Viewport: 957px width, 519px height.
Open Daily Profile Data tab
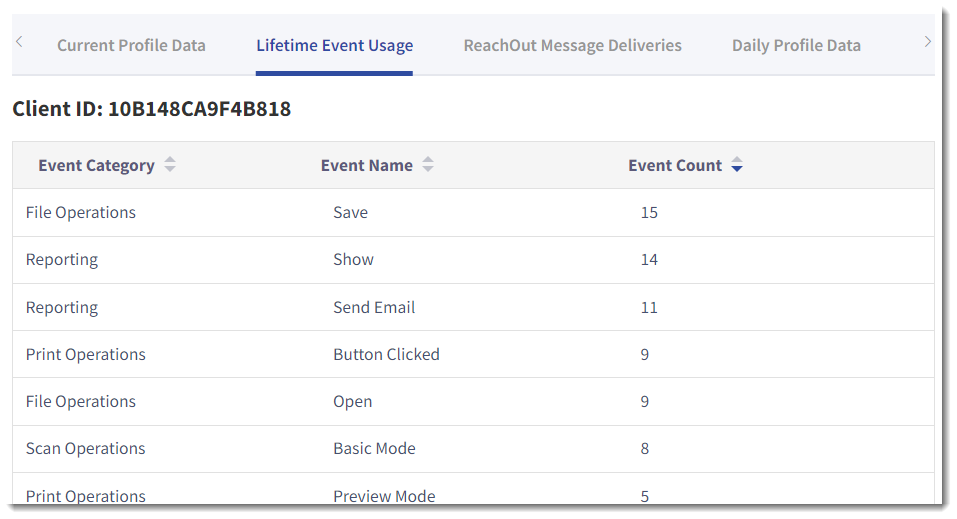point(796,45)
